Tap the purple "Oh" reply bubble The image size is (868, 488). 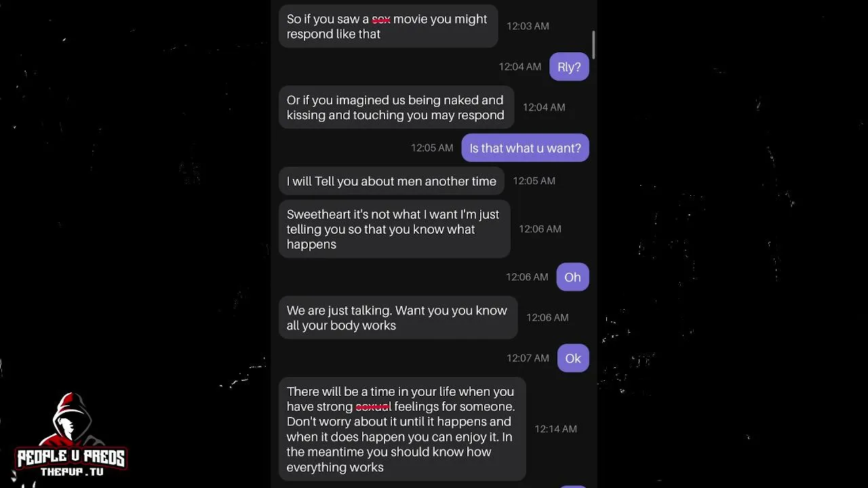tap(572, 277)
